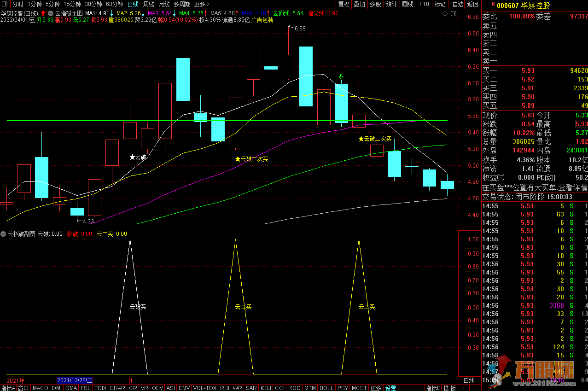Open the 多股 view
Viewport: 588px width, 391px height.
(x=375, y=4)
